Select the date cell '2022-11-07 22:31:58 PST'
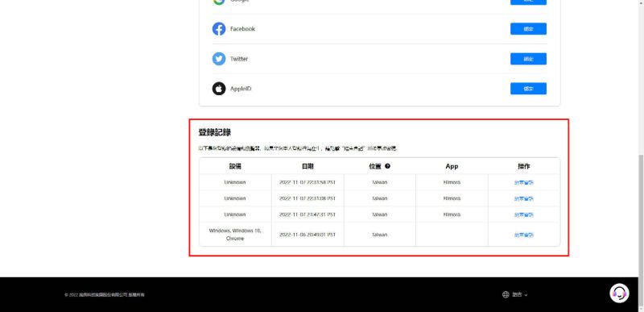Image resolution: width=644 pixels, height=312 pixels. (308, 182)
